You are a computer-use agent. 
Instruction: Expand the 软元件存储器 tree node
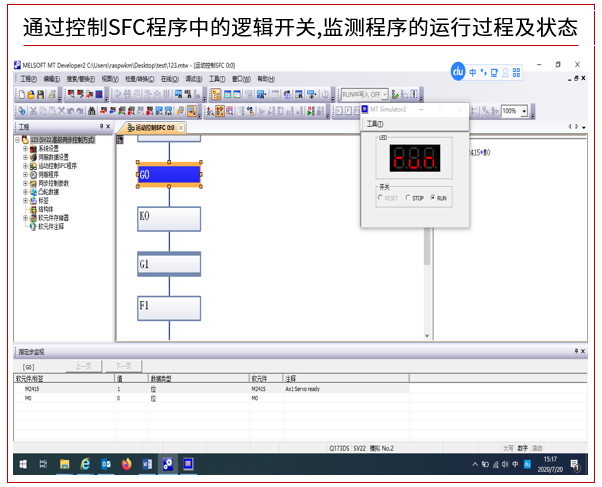coord(25,218)
